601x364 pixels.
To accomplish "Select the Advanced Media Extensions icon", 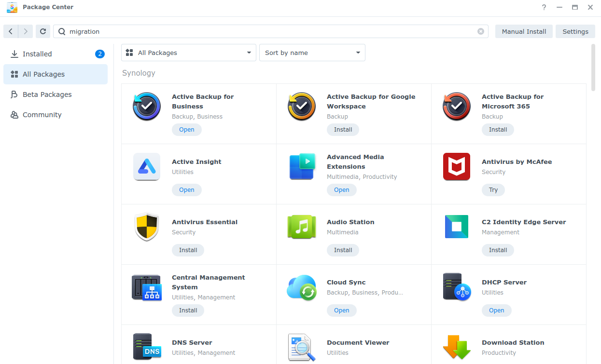I will point(302,167).
